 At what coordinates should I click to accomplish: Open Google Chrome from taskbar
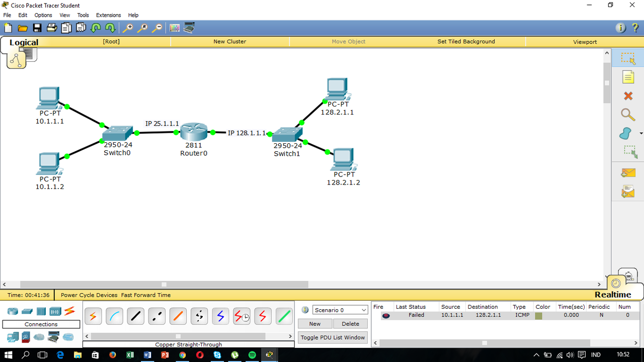(x=182, y=355)
